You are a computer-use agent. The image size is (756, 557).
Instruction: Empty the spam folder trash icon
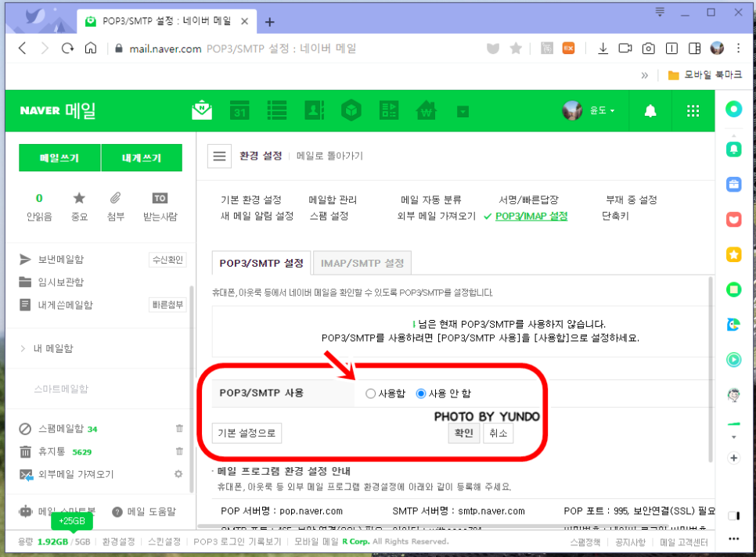179,429
